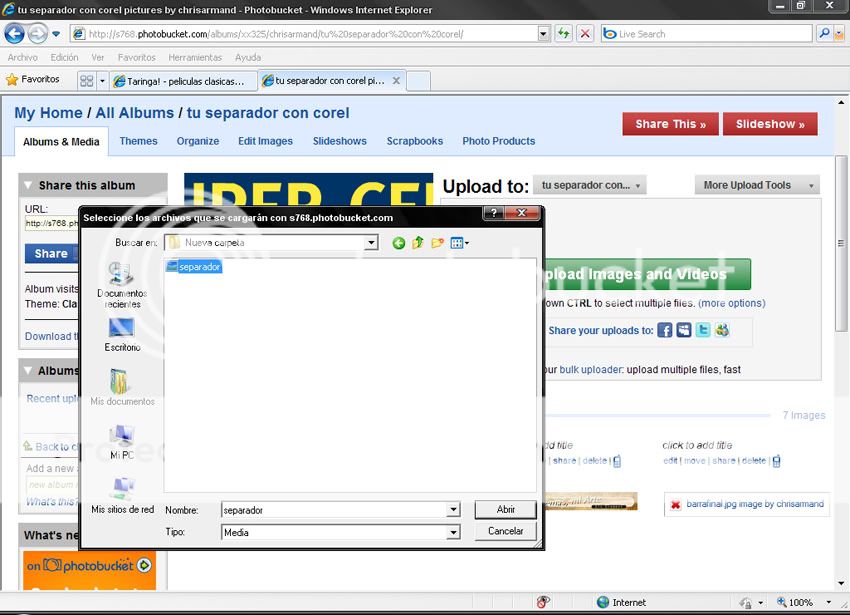The image size is (850, 615).
Task: Share uploads to MySpace icon
Action: tap(684, 330)
